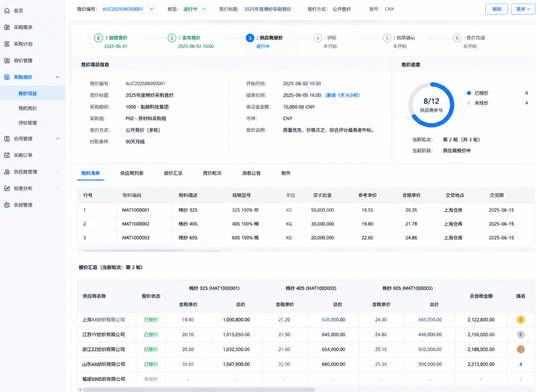The image size is (536, 392).
Task: Open the 竞价编号 dropdown arrow
Action: (151, 9)
